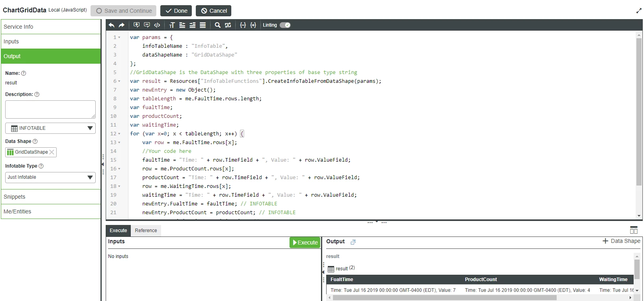
Task: Open the Me/Entities section
Action: [51, 211]
